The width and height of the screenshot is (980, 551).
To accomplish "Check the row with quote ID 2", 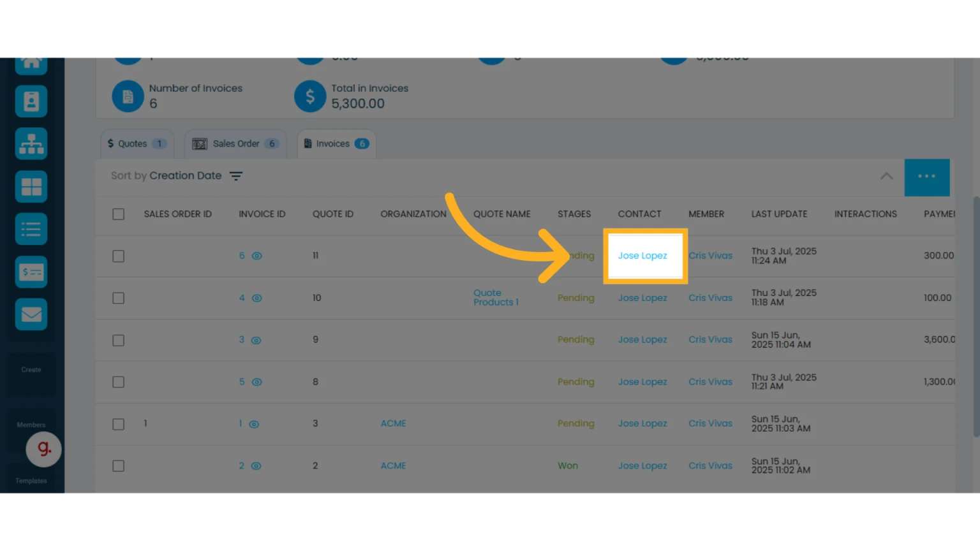I will point(119,466).
